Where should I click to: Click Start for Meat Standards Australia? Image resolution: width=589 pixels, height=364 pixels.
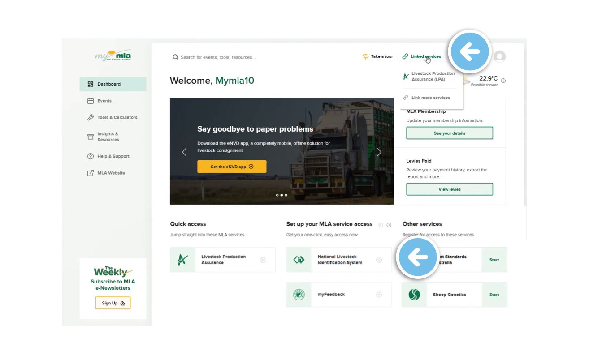click(x=494, y=260)
